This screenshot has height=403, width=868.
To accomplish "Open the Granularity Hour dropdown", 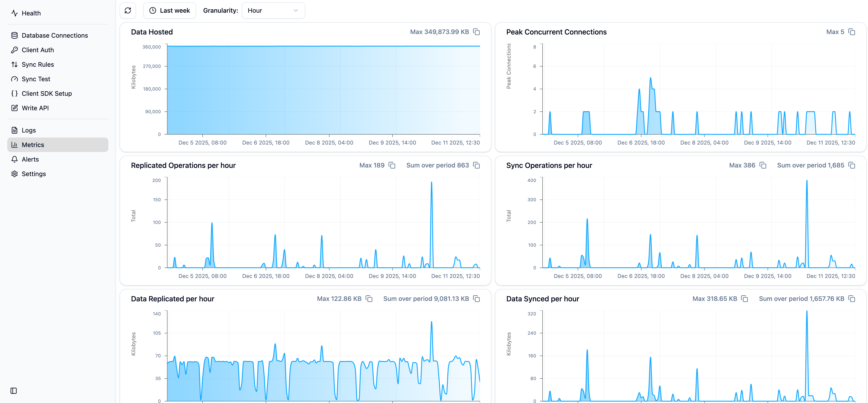I will click(273, 10).
